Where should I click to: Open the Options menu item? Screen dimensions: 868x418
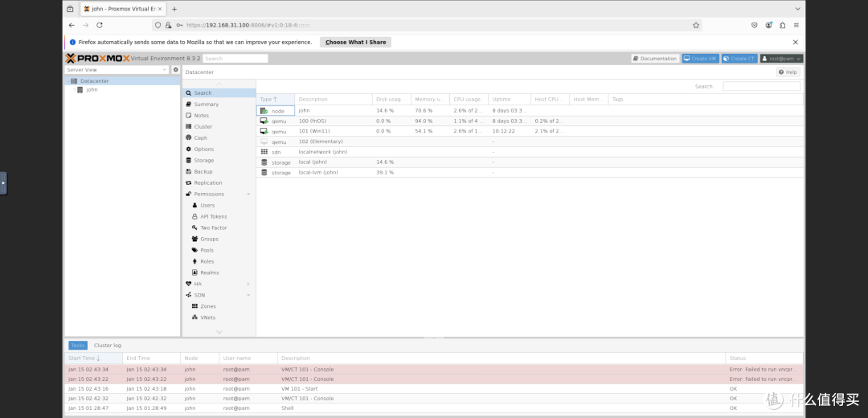pos(219,150)
